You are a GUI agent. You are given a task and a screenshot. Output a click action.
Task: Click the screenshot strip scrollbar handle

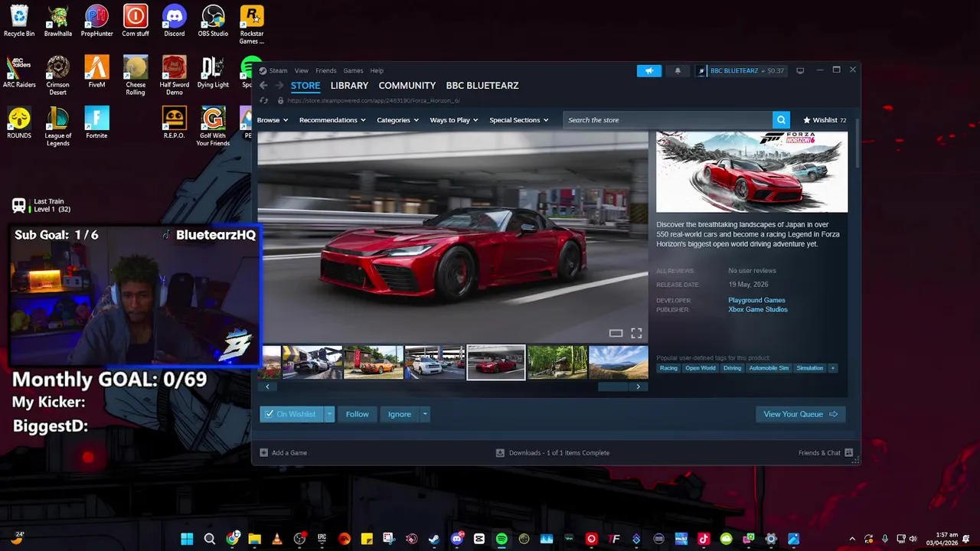pyautogui.click(x=612, y=386)
